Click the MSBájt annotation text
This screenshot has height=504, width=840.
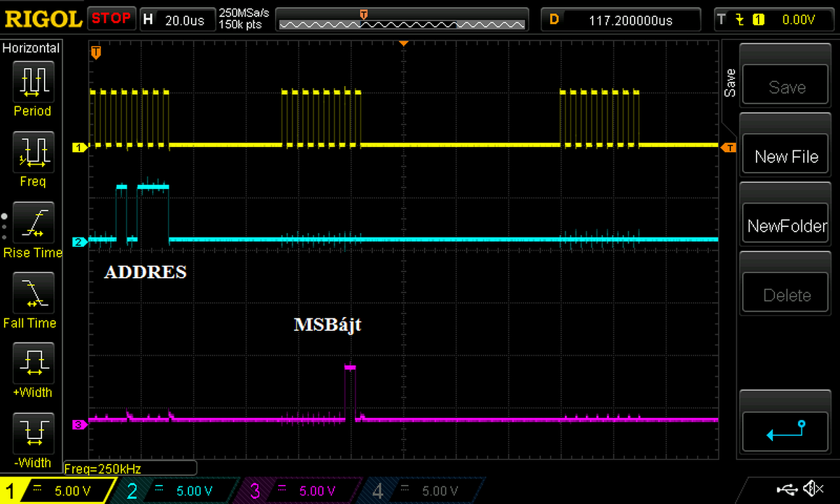pyautogui.click(x=327, y=325)
